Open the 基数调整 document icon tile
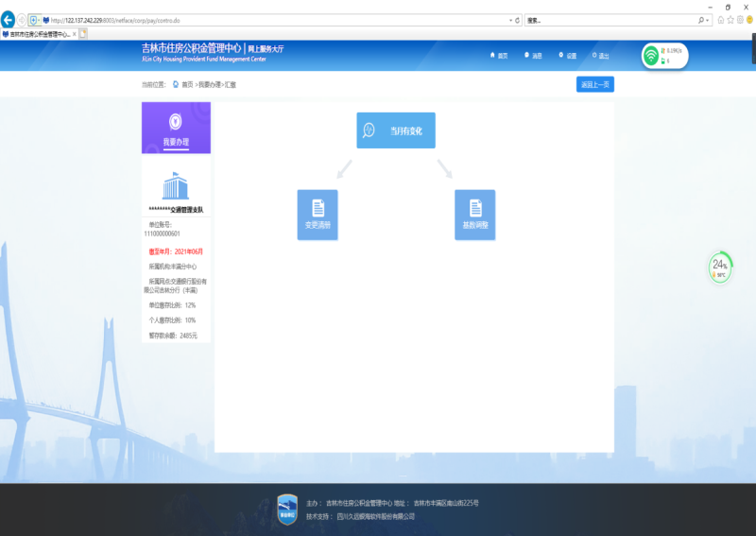This screenshot has width=756, height=536. coord(474,214)
